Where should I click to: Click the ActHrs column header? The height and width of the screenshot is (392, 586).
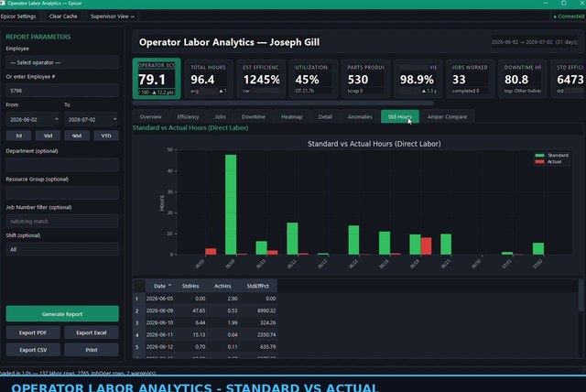(222, 286)
